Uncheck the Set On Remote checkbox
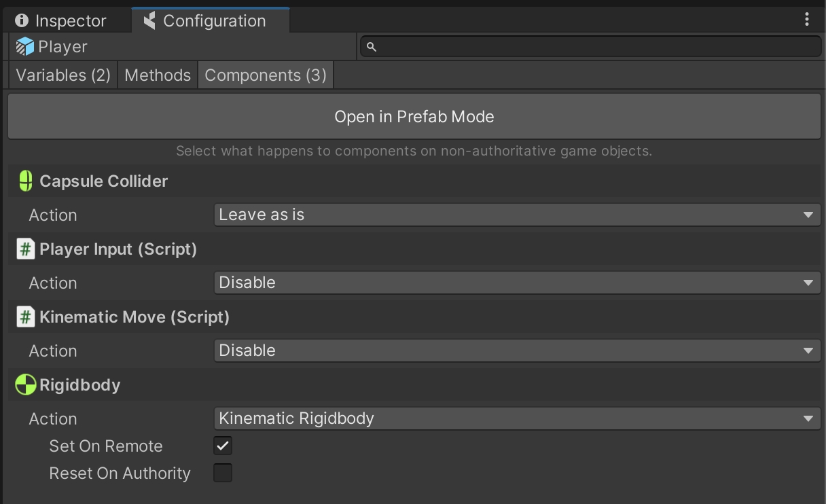This screenshot has height=504, width=826. (223, 446)
